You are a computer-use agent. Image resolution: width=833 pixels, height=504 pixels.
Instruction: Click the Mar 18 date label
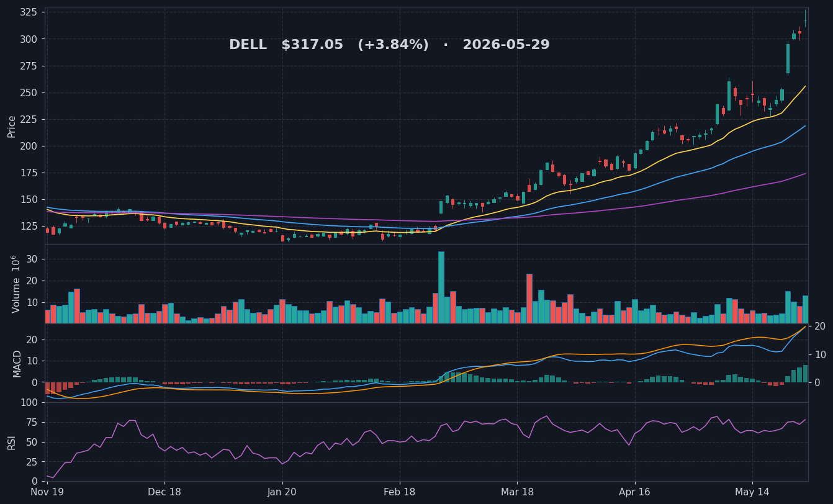tap(517, 492)
